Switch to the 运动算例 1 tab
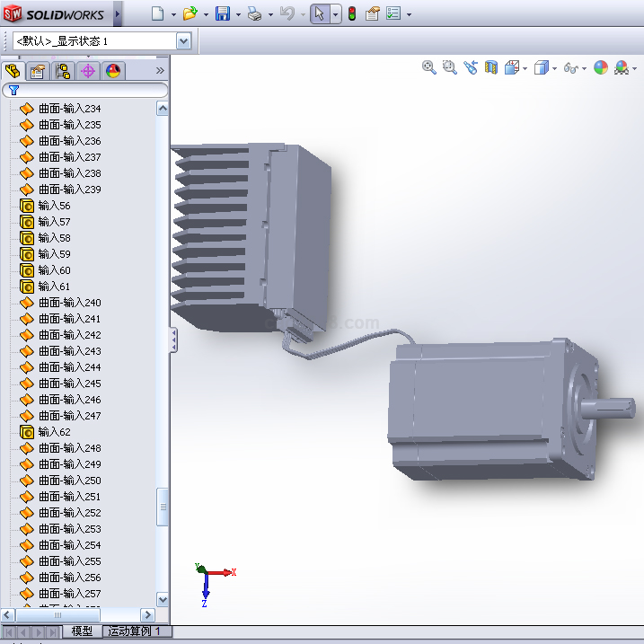The width and height of the screenshot is (644, 644). (x=134, y=631)
